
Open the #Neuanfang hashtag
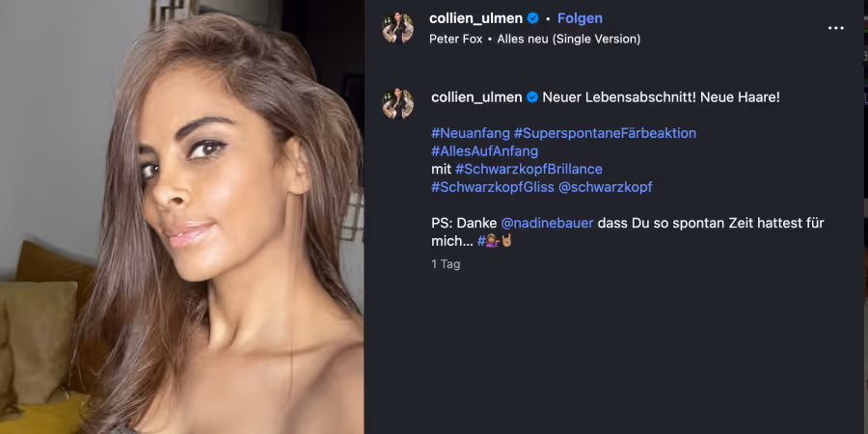pos(471,133)
